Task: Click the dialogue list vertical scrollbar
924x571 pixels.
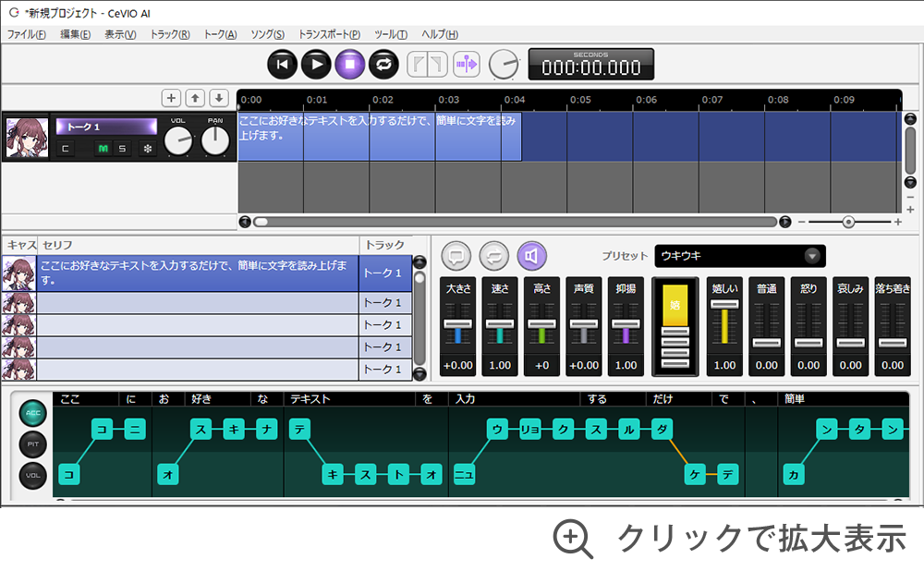Action: tap(419, 318)
